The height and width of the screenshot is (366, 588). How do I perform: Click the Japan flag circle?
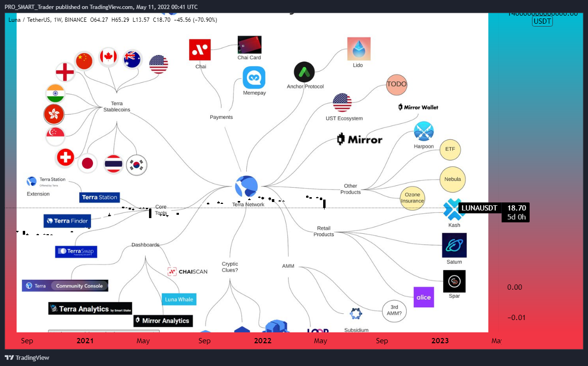(87, 164)
